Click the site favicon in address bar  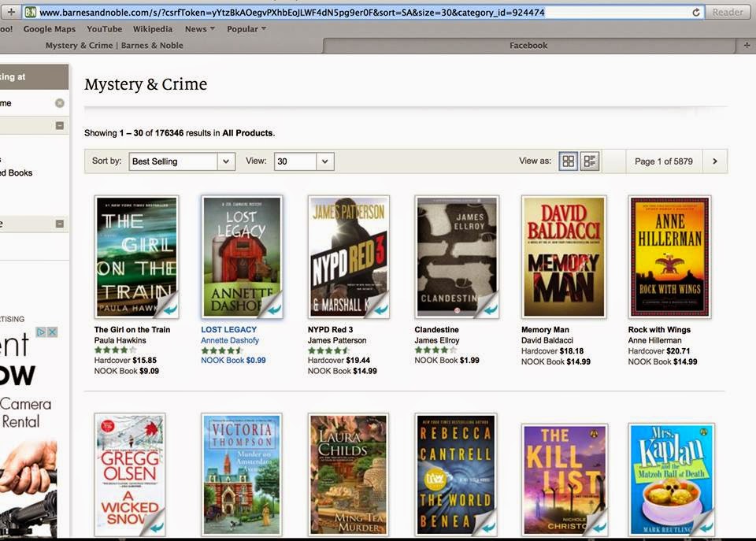[x=31, y=13]
